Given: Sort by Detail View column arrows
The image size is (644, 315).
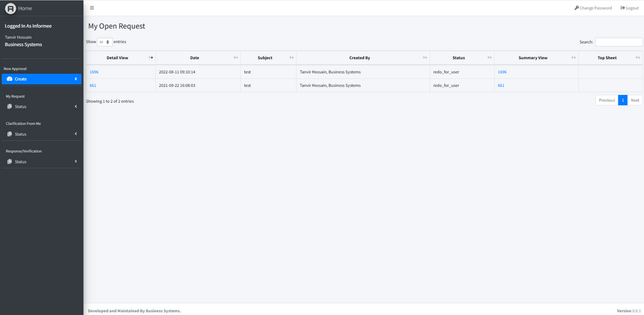Looking at the screenshot, I should coord(151,57).
